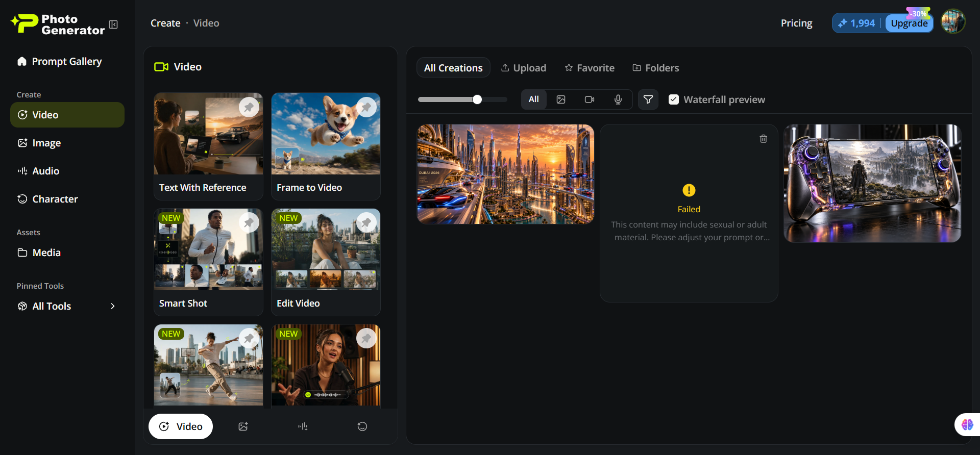Switch bottom bar to audio mode icon
Screen dimensions: 980x455
point(303,426)
